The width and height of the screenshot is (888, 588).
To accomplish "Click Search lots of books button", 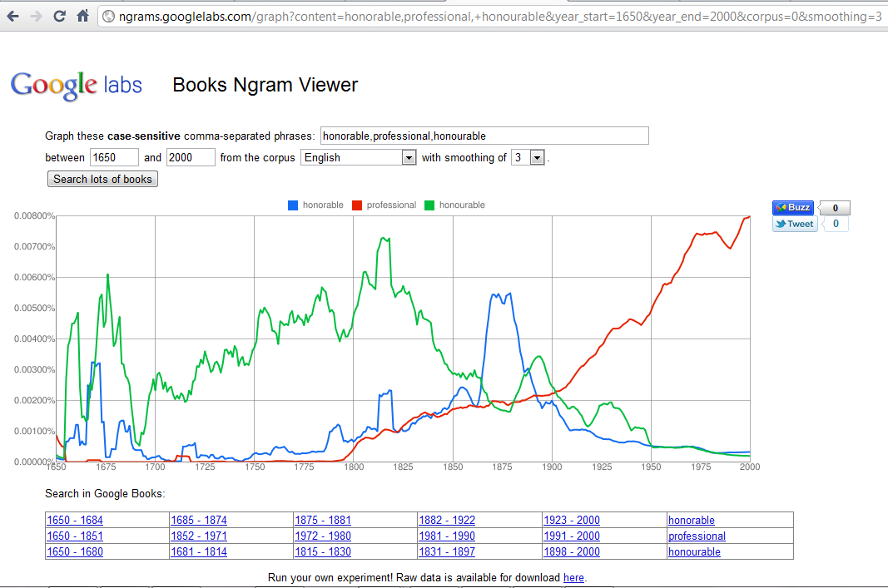I will pos(102,180).
